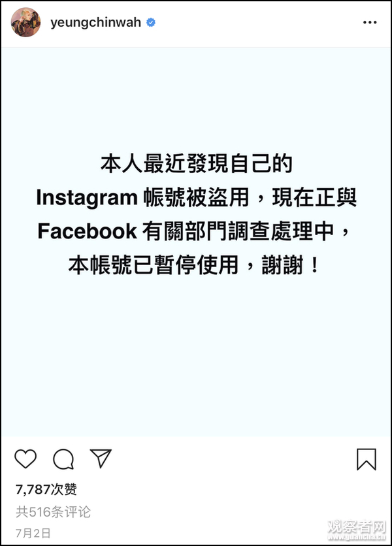Click the 观察者网 watermark logo
The height and width of the screenshot is (546, 392).
tap(356, 526)
